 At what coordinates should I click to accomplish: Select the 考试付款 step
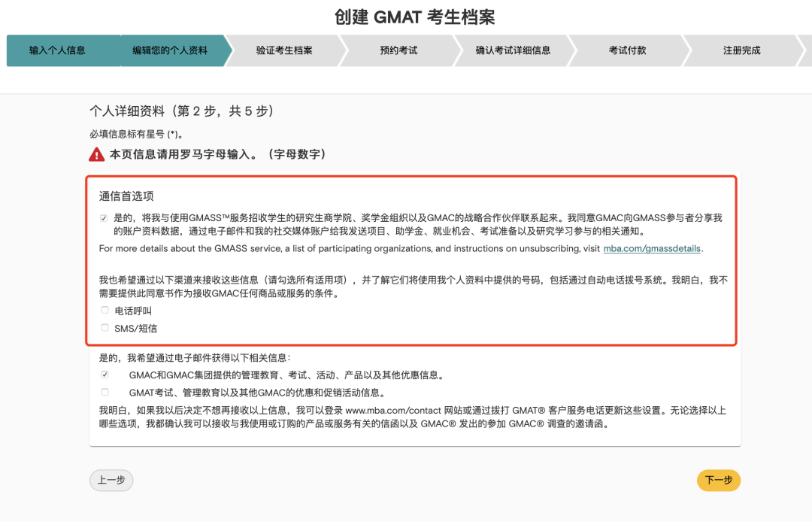pyautogui.click(x=627, y=50)
